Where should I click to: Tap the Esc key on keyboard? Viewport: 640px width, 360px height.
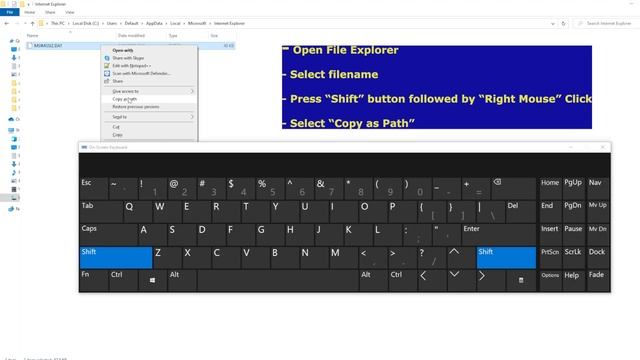coord(94,188)
